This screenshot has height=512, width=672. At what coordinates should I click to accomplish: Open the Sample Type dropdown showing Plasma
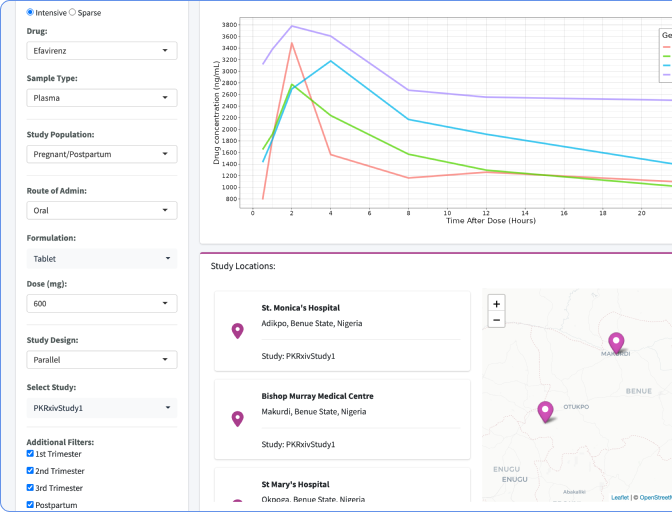click(x=102, y=98)
